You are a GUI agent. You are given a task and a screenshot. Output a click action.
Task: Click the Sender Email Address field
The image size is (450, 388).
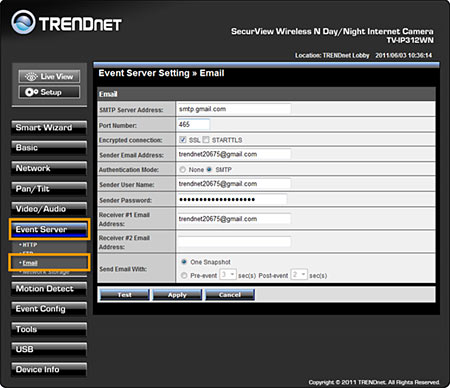(x=234, y=154)
